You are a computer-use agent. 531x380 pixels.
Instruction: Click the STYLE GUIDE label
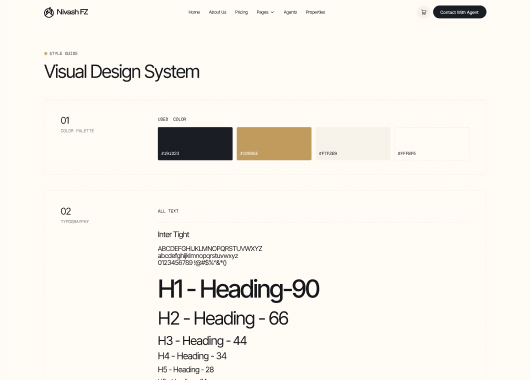point(64,54)
